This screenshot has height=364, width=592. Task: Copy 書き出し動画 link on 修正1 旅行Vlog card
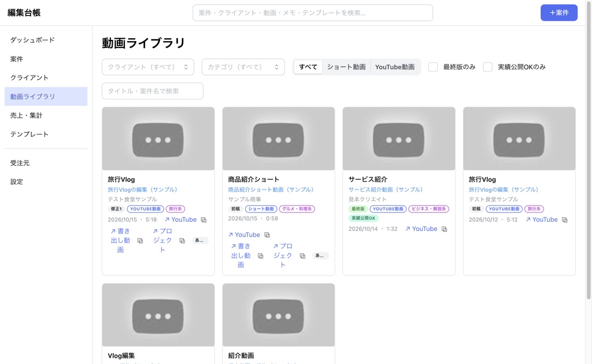[140, 241]
